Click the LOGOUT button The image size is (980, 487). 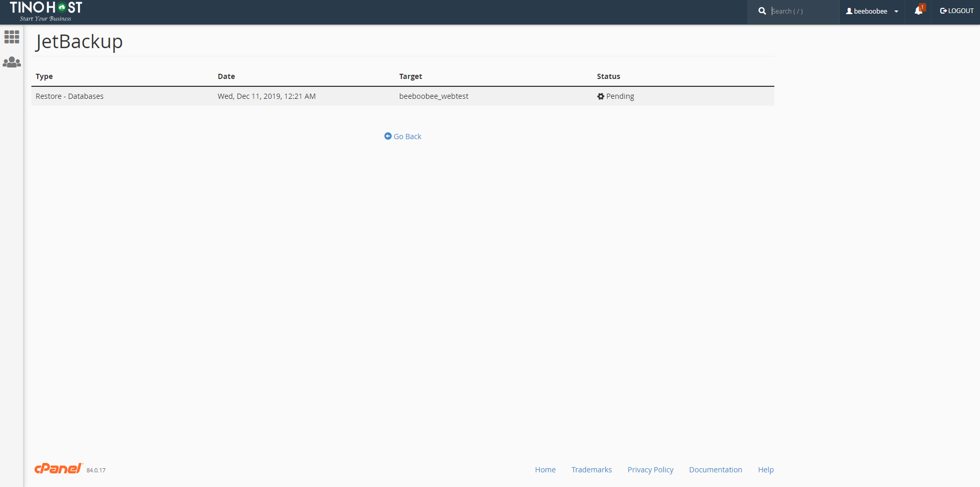pyautogui.click(x=956, y=11)
